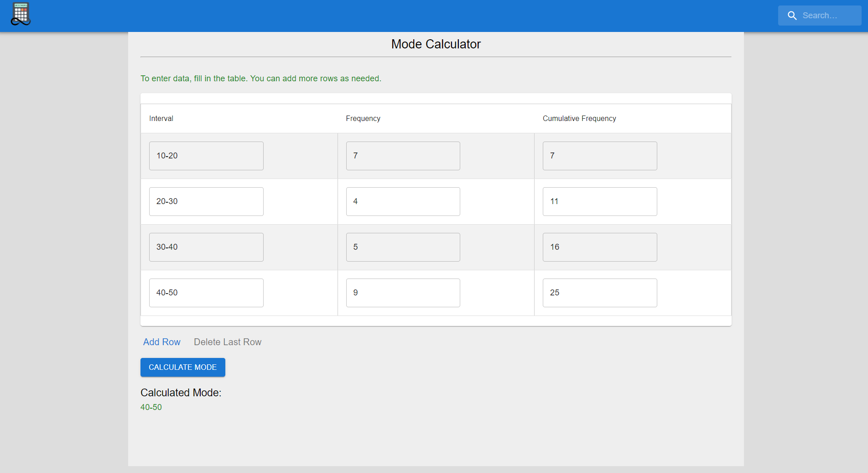Viewport: 868px width, 473px height.
Task: Add a new row to the table
Action: click(162, 342)
